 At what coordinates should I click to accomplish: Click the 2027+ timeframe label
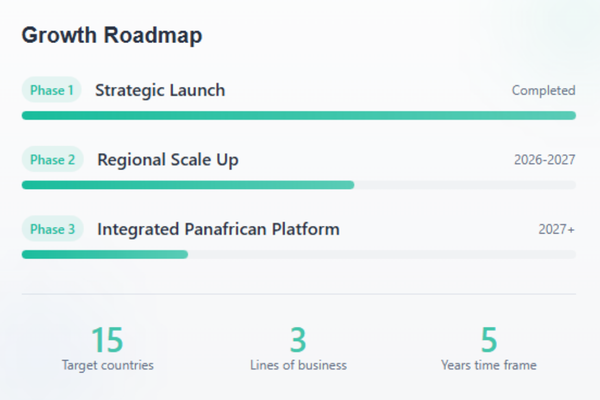pyautogui.click(x=556, y=229)
